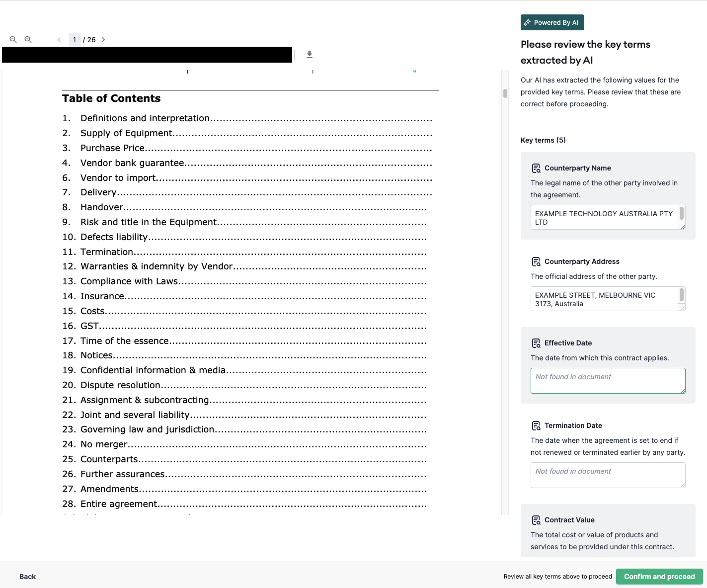707x588 pixels.
Task: Click 'No merger' contents entry
Action: (244, 444)
